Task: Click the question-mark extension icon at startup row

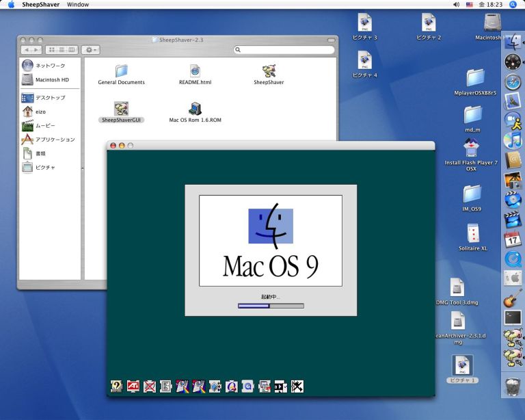Action: [x=116, y=386]
